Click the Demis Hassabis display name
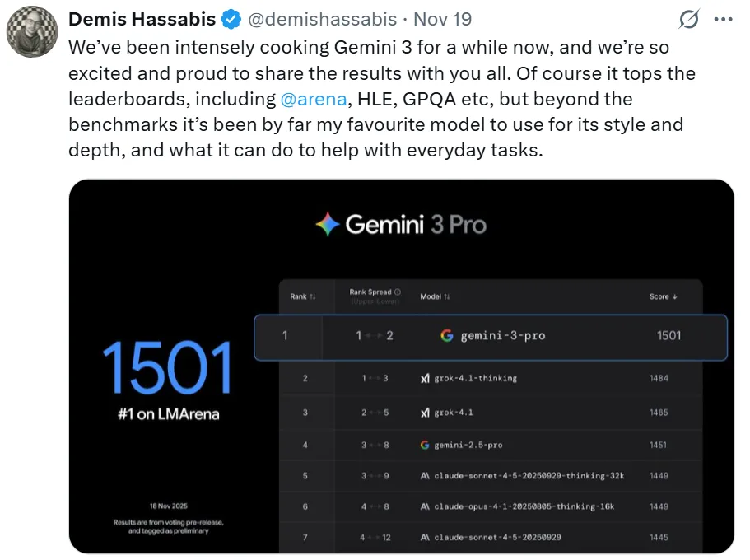The width and height of the screenshot is (750, 560). tap(142, 19)
